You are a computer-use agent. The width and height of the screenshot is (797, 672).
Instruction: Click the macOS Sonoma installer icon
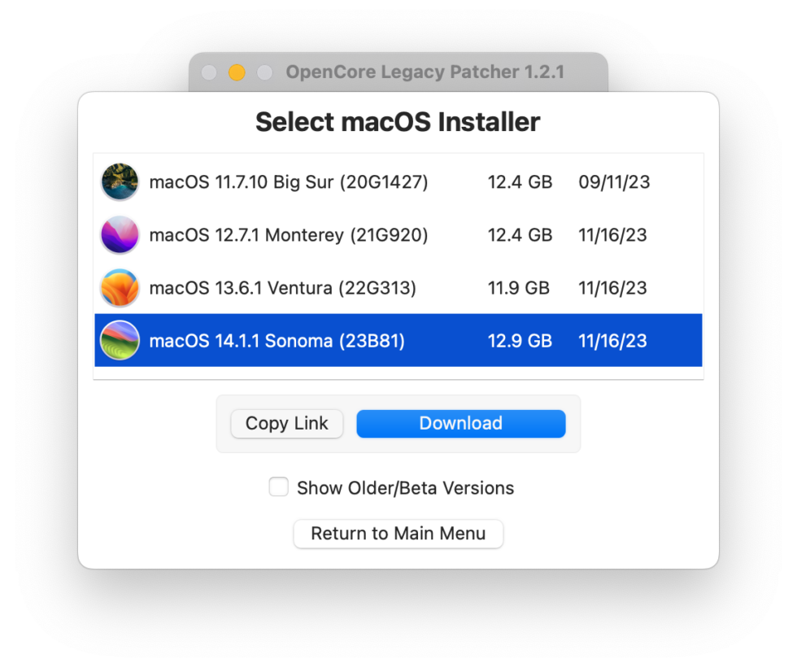[x=120, y=341]
